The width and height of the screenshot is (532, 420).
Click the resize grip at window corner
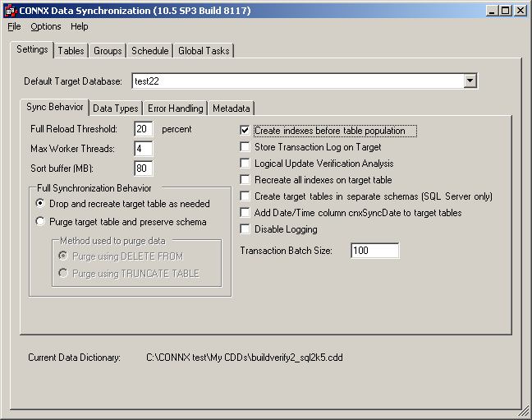[523, 412]
